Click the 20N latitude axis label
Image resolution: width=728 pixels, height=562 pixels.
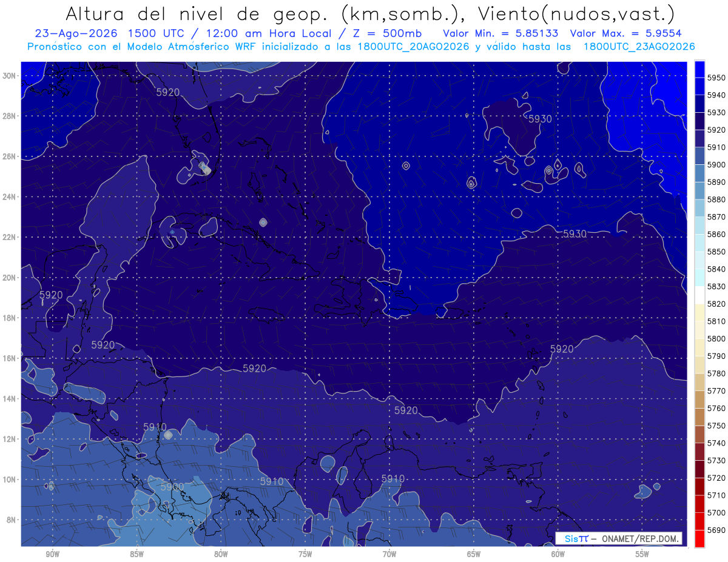pos(8,278)
